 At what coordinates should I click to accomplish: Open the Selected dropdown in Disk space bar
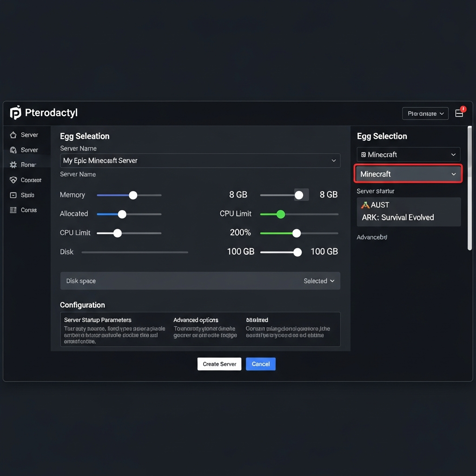tap(319, 281)
